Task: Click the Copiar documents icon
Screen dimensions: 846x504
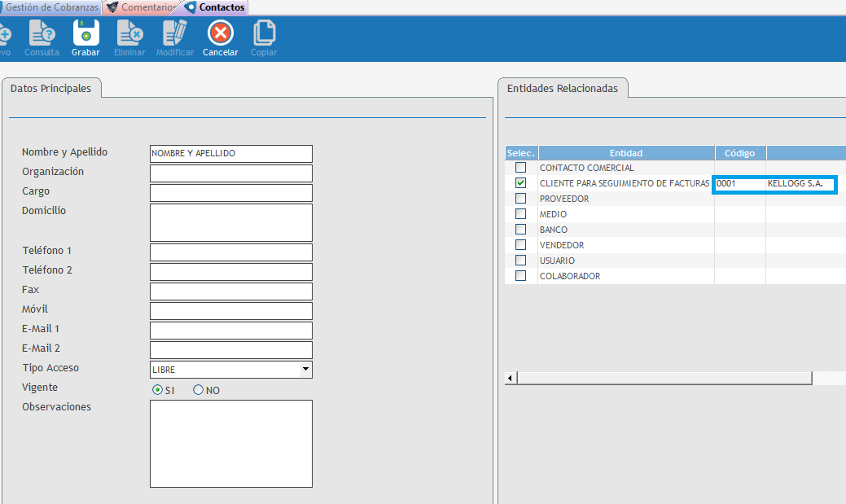Action: [264, 34]
